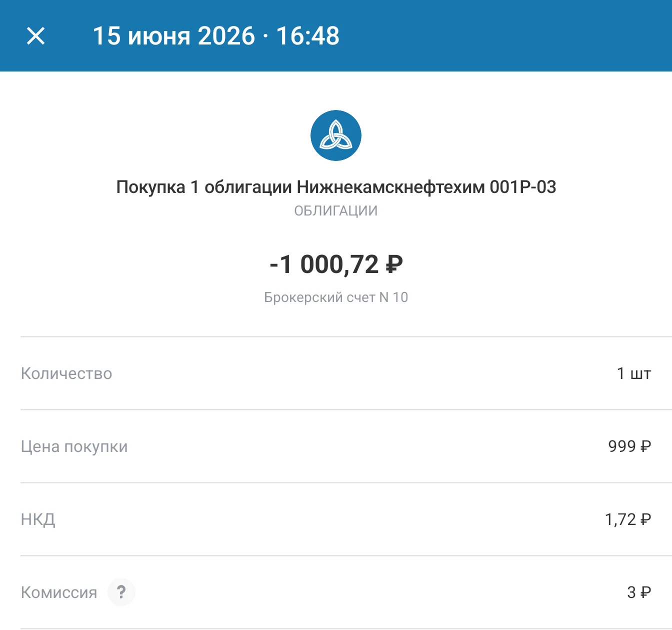Click the НКД row label
The image size is (672, 630).
pos(38,519)
